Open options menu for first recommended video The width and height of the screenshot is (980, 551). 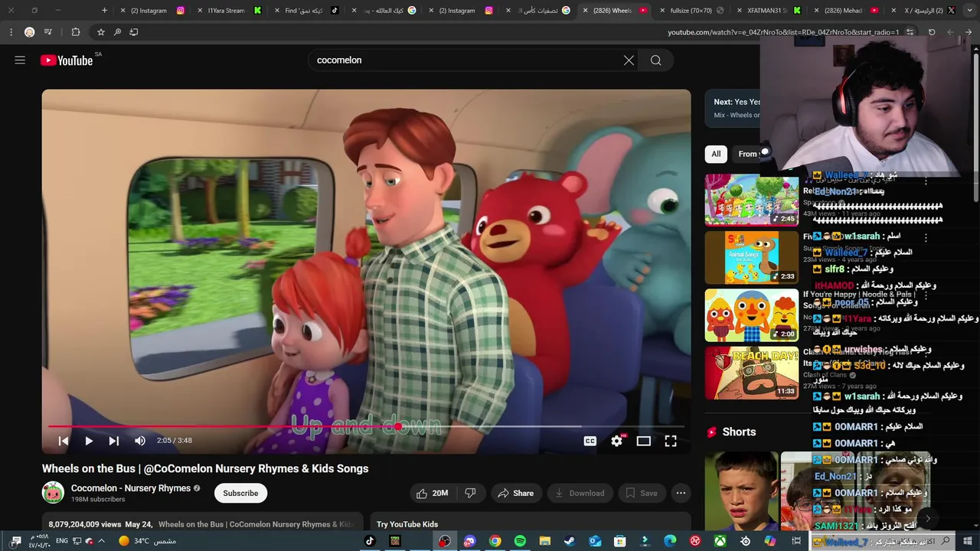(x=926, y=181)
